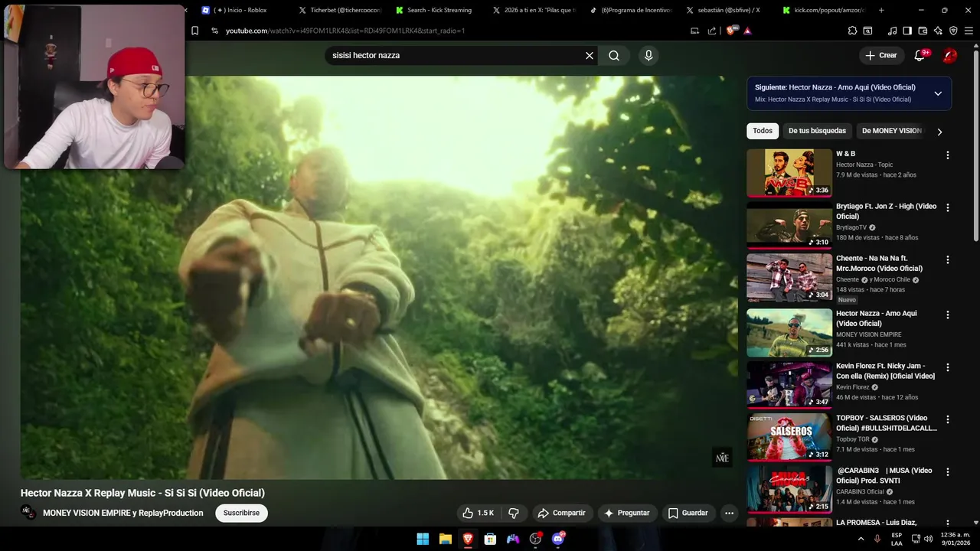Screen dimensions: 980x551
Task: Open File Explorer from the taskbar
Action: pyautogui.click(x=445, y=539)
